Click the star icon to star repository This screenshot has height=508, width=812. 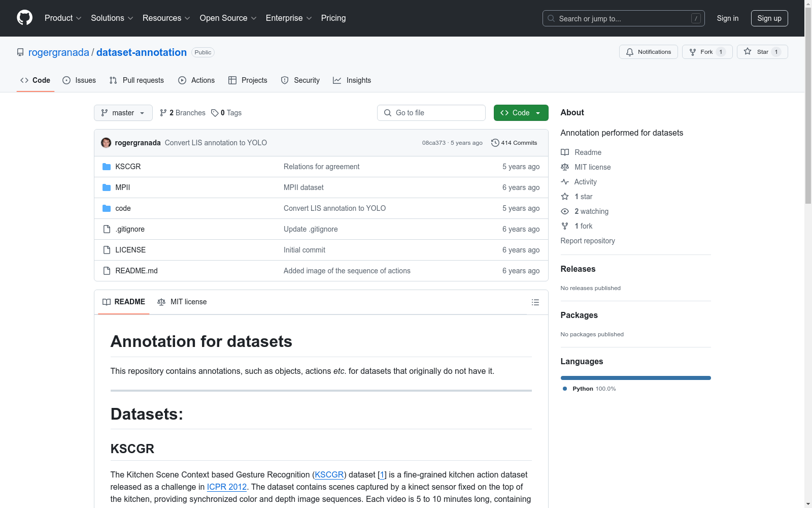tap(748, 51)
